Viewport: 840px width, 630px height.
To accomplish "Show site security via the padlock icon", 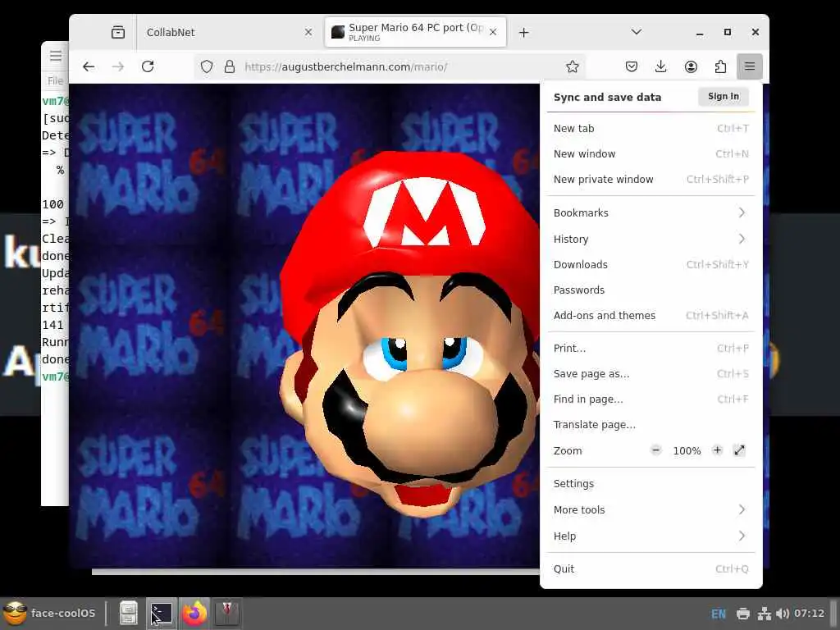I will tap(230, 66).
